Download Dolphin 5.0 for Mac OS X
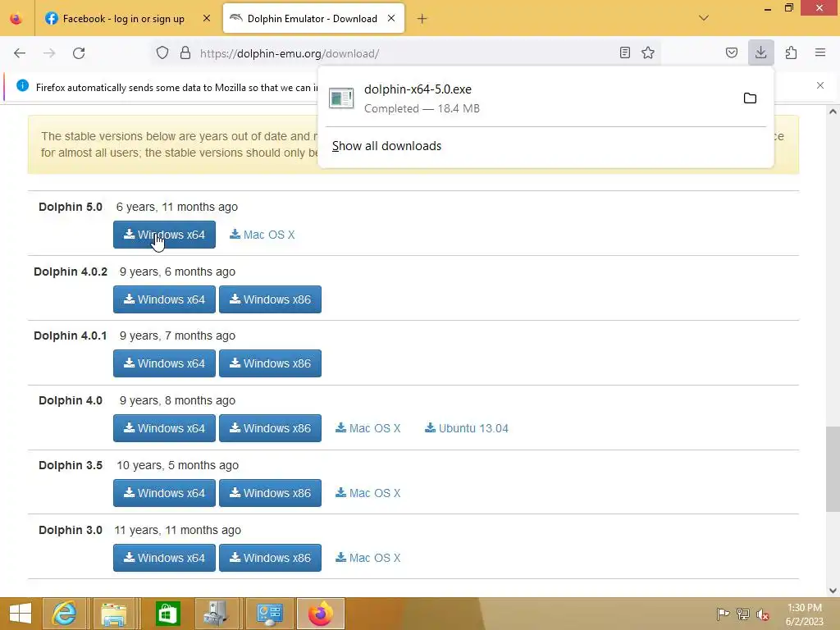 262,235
